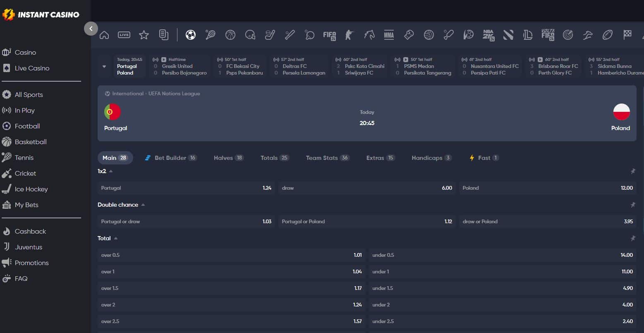Select the checkered racing flag icon

click(627, 35)
